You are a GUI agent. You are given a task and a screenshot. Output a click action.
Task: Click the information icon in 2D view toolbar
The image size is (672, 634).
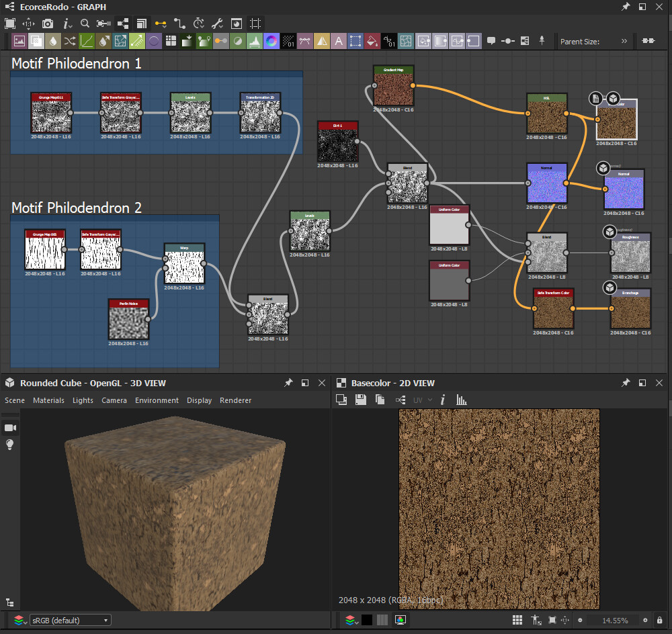[442, 400]
